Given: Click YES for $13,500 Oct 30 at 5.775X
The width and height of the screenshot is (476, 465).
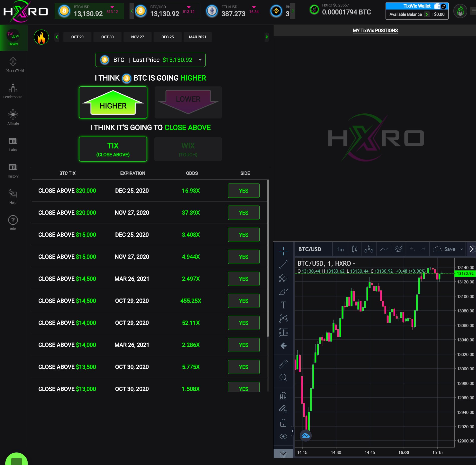Looking at the screenshot, I should 244,367.
